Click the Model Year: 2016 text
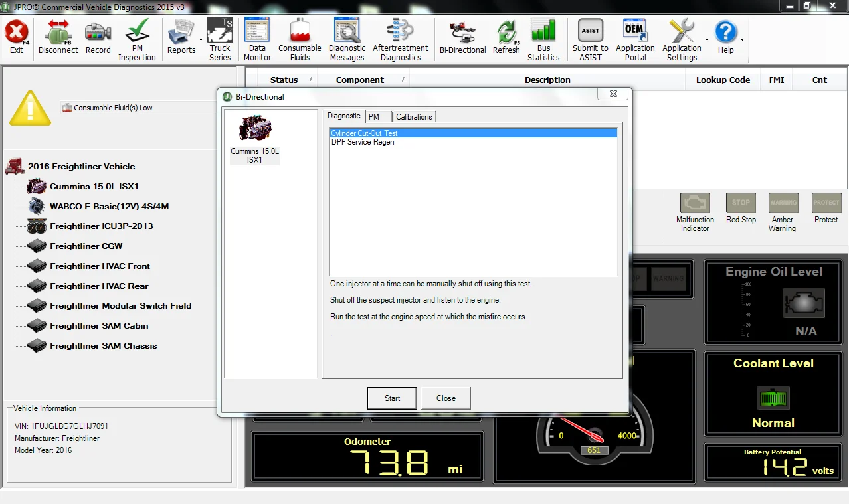This screenshot has height=504, width=849. pyautogui.click(x=43, y=450)
